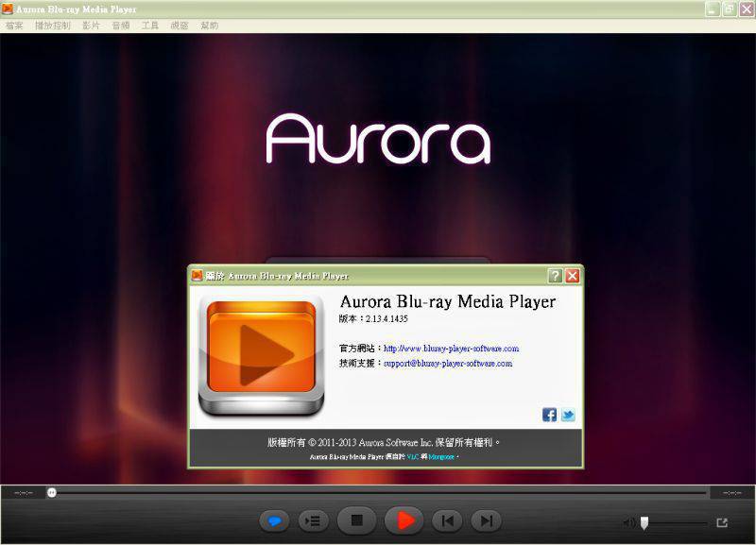Click the playback seek bar handle
The image size is (756, 545).
52,492
